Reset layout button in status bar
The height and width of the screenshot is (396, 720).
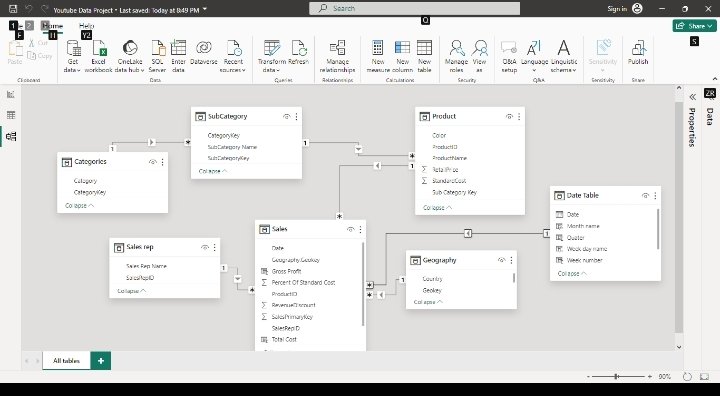[687, 377]
